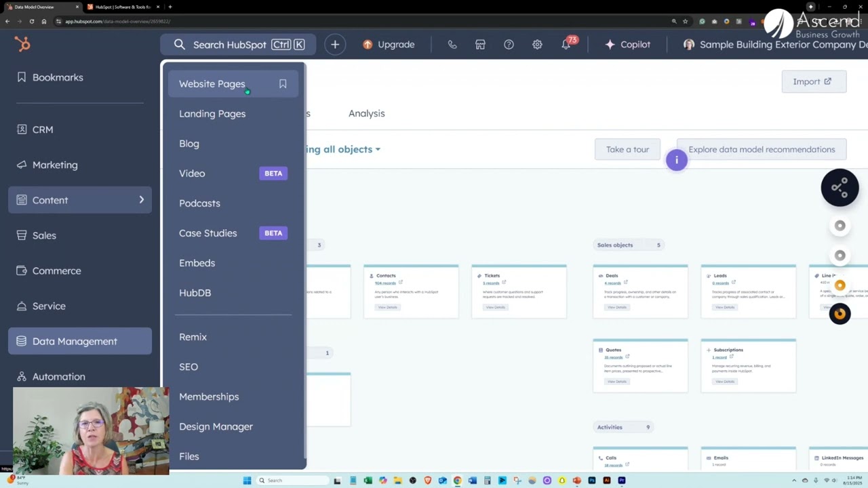The width and height of the screenshot is (868, 488).
Task: Bookmark this page with the star icon
Action: pyautogui.click(x=686, y=21)
